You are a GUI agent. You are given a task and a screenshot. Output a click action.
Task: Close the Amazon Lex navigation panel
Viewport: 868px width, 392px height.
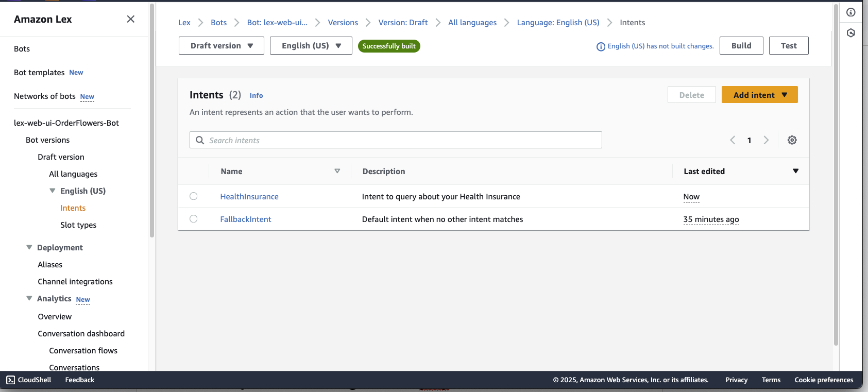click(131, 19)
